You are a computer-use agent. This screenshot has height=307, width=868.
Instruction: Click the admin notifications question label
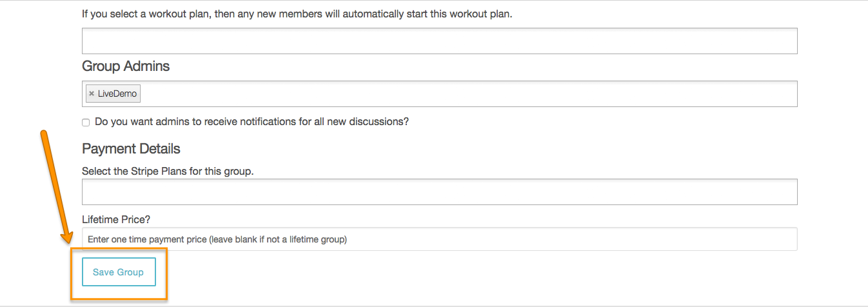coord(252,121)
